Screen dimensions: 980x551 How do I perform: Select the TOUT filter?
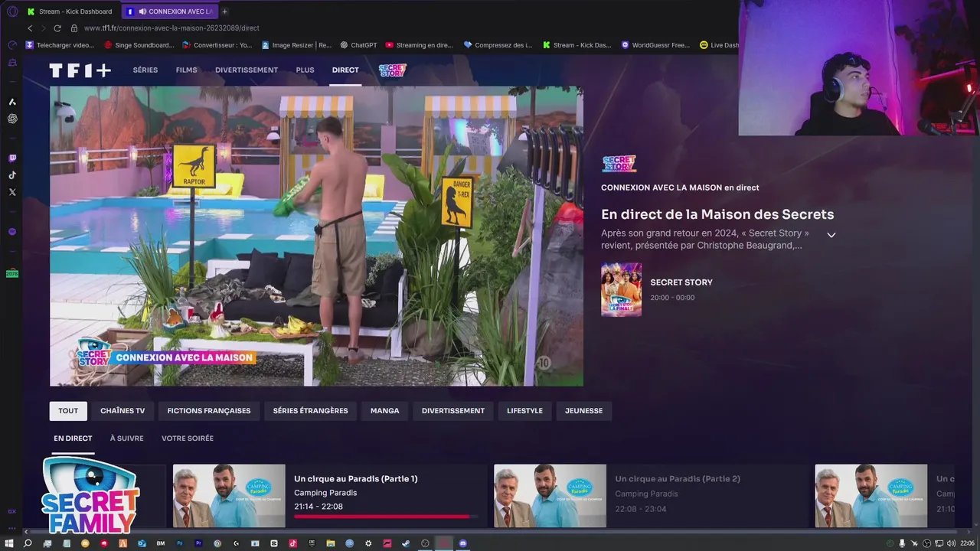click(x=68, y=411)
